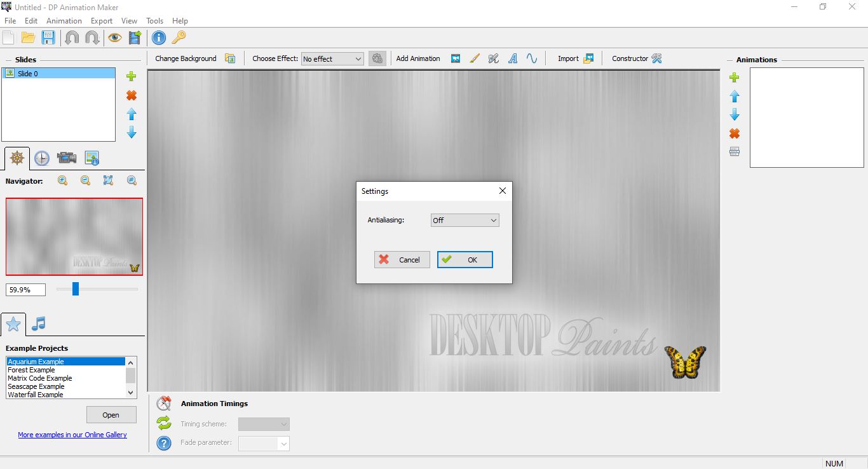The height and width of the screenshot is (469, 868).
Task: Click Cancel in the Settings dialog
Action: [402, 259]
